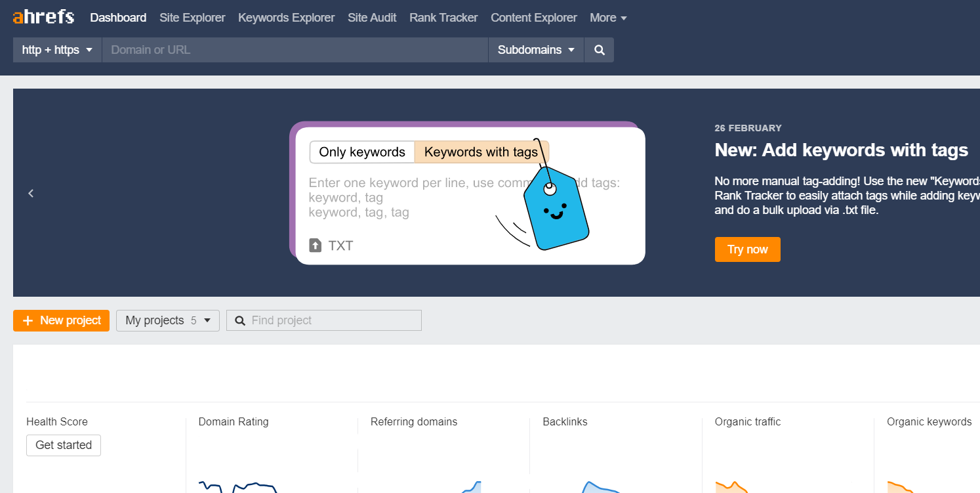This screenshot has width=980, height=493.
Task: Click the plus icon on New project
Action: click(28, 320)
